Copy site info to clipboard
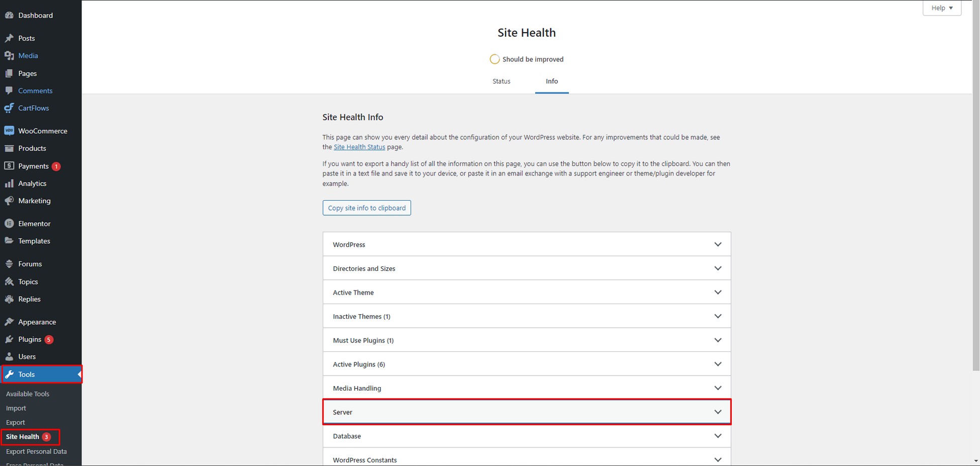This screenshot has width=980, height=466. (367, 208)
